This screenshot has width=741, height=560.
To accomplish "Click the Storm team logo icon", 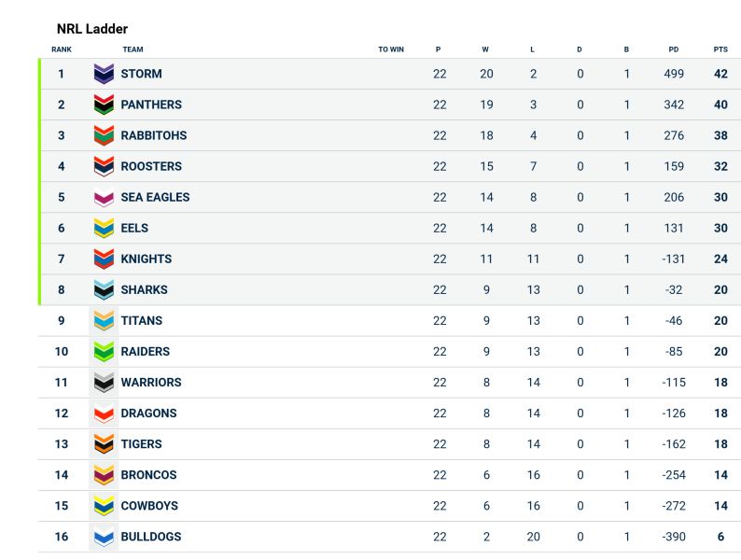I will [104, 74].
